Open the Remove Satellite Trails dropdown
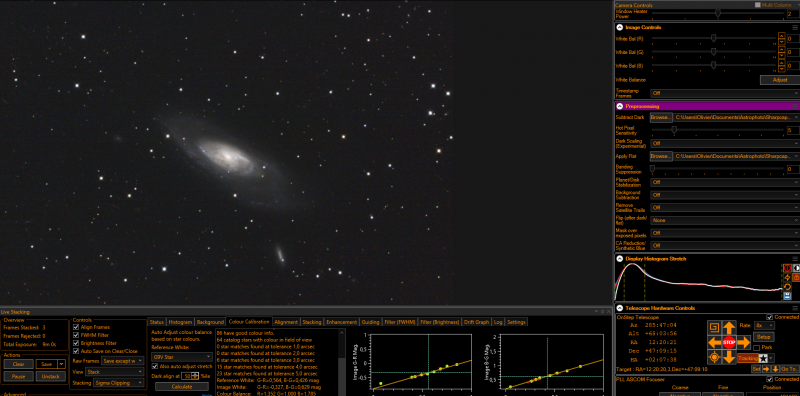800x396 pixels. click(725, 208)
